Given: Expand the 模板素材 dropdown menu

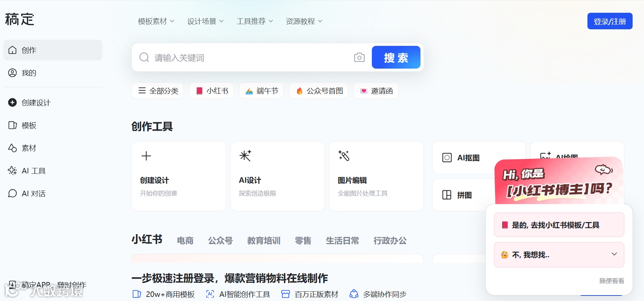Looking at the screenshot, I should click(156, 21).
